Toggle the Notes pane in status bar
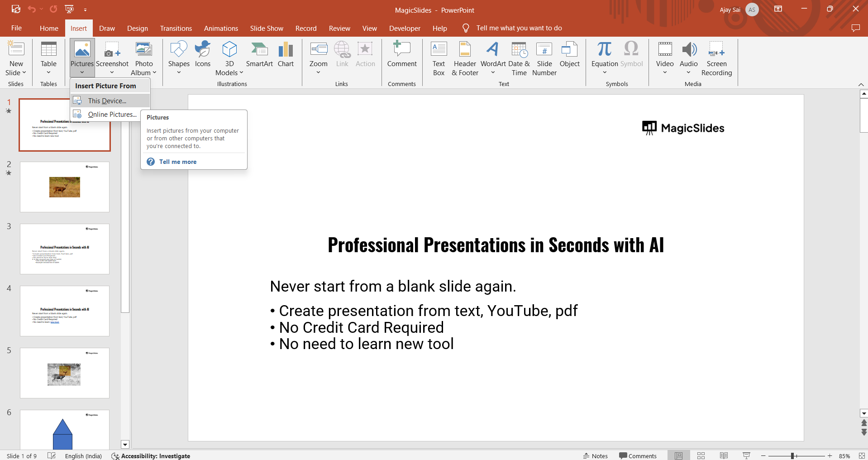Image resolution: width=868 pixels, height=460 pixels. click(x=596, y=456)
